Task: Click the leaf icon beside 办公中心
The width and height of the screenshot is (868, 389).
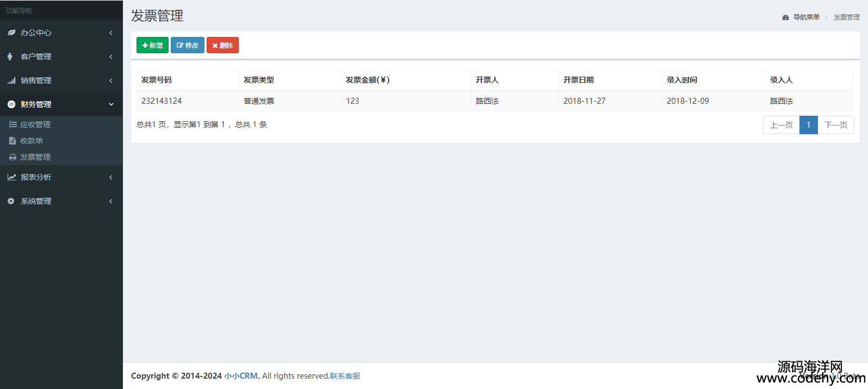Action: (11, 33)
